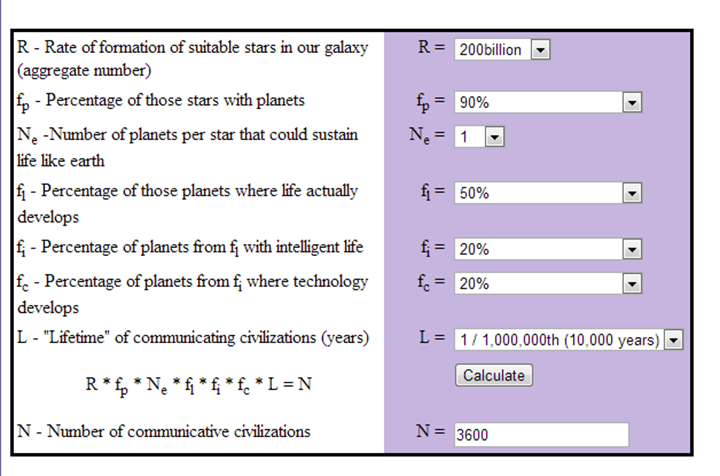This screenshot has width=720, height=476.
Task: Click the N result field showing 3600
Action: (541, 434)
